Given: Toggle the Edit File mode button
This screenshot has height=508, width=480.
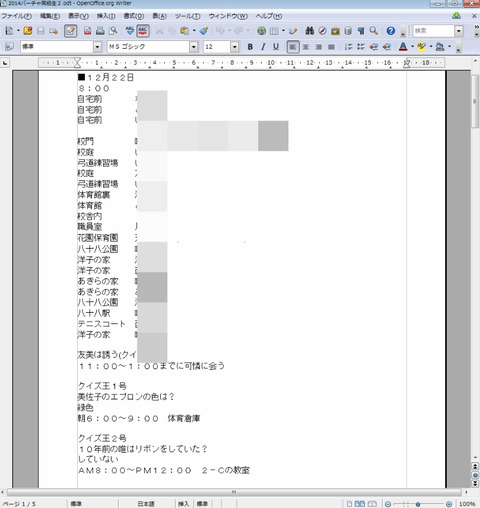Looking at the screenshot, I should pos(70,31).
